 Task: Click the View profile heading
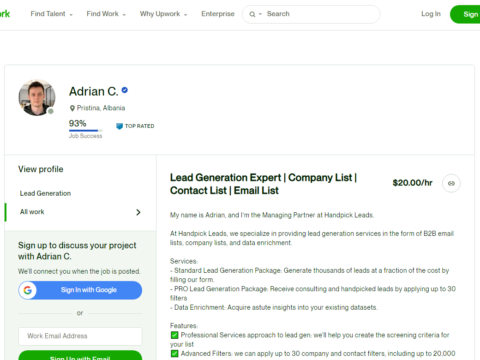(41, 169)
